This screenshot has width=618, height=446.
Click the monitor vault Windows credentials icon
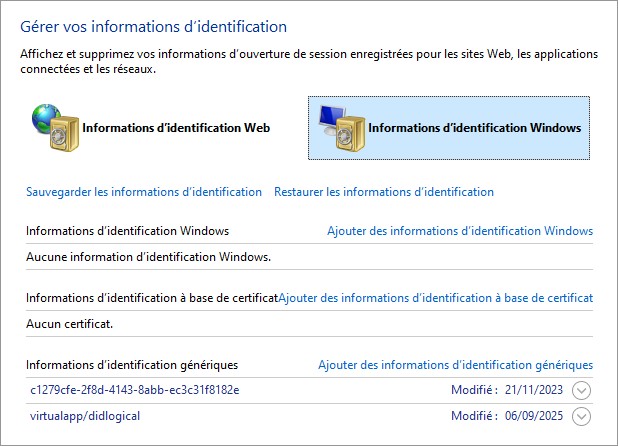342,128
